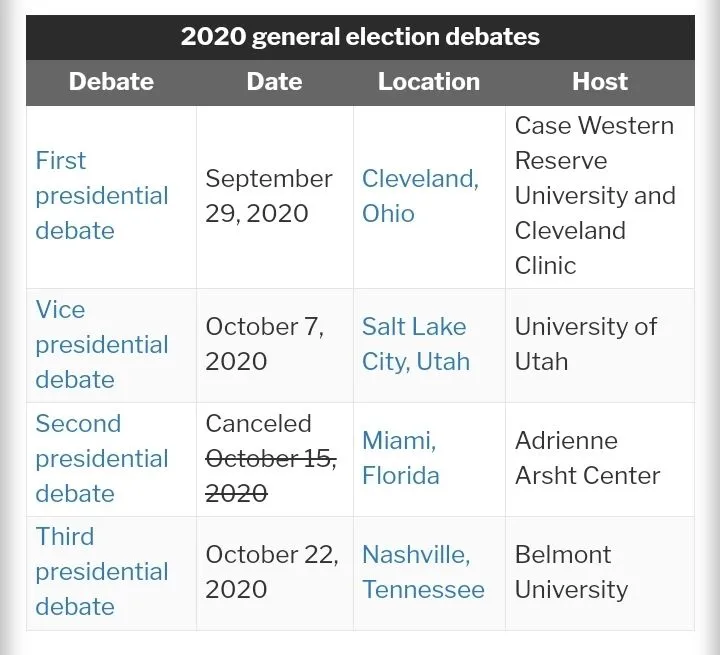Go to the Miami, Florida link

(x=400, y=458)
